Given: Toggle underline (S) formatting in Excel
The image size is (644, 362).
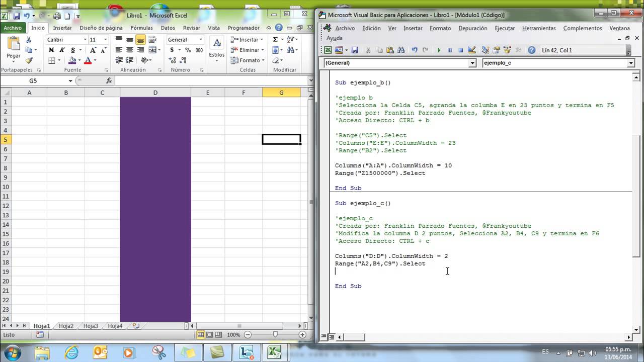Looking at the screenshot, I should (73, 50).
